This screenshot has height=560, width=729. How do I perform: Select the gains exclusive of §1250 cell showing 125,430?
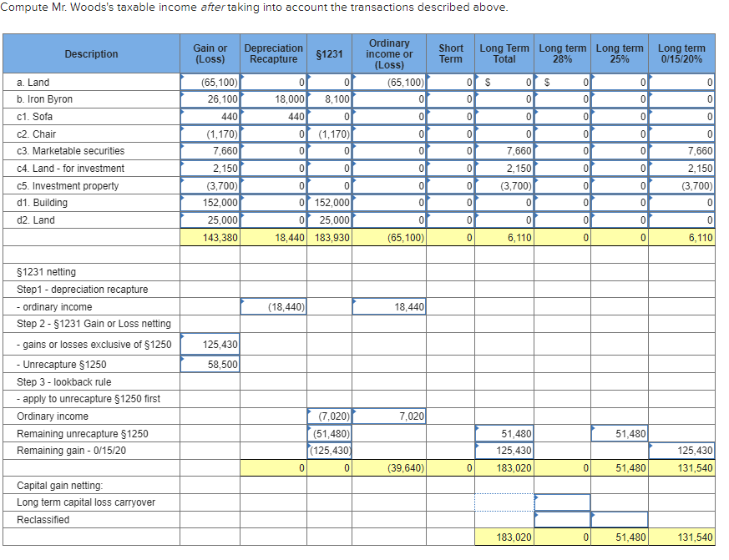210,344
